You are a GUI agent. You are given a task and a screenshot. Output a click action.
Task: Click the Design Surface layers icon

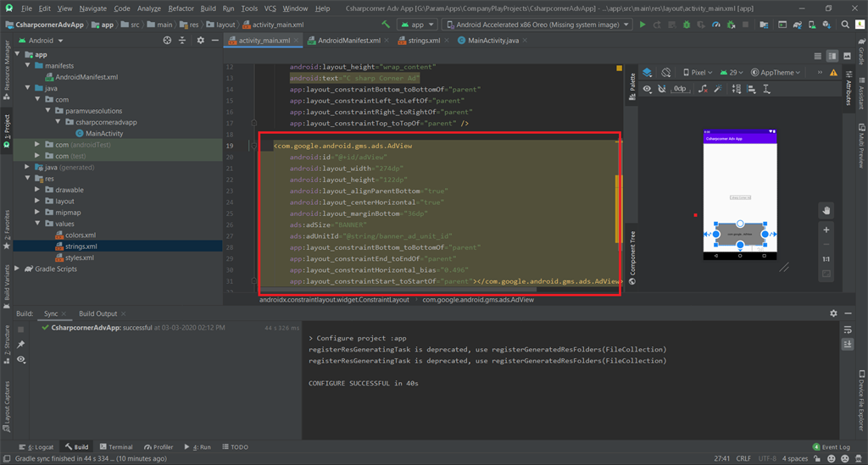pos(647,73)
